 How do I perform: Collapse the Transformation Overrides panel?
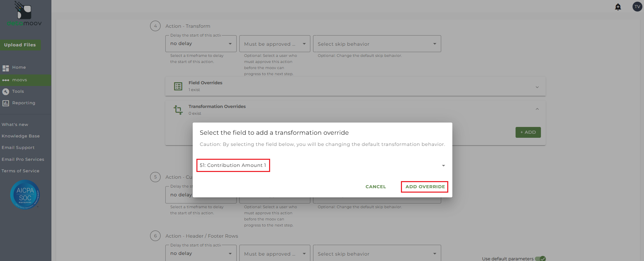point(537,109)
